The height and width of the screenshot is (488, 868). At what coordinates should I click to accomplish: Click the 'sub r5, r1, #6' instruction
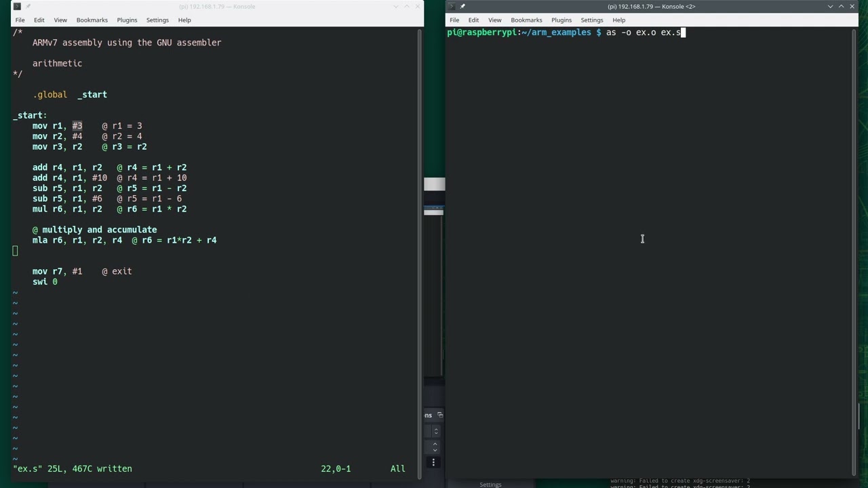click(x=67, y=199)
